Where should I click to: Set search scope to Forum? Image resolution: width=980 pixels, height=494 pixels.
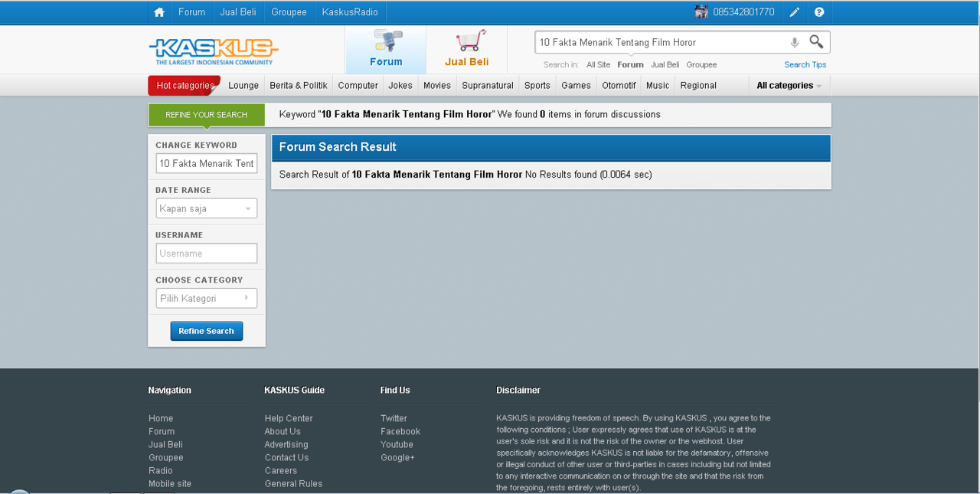631,65
